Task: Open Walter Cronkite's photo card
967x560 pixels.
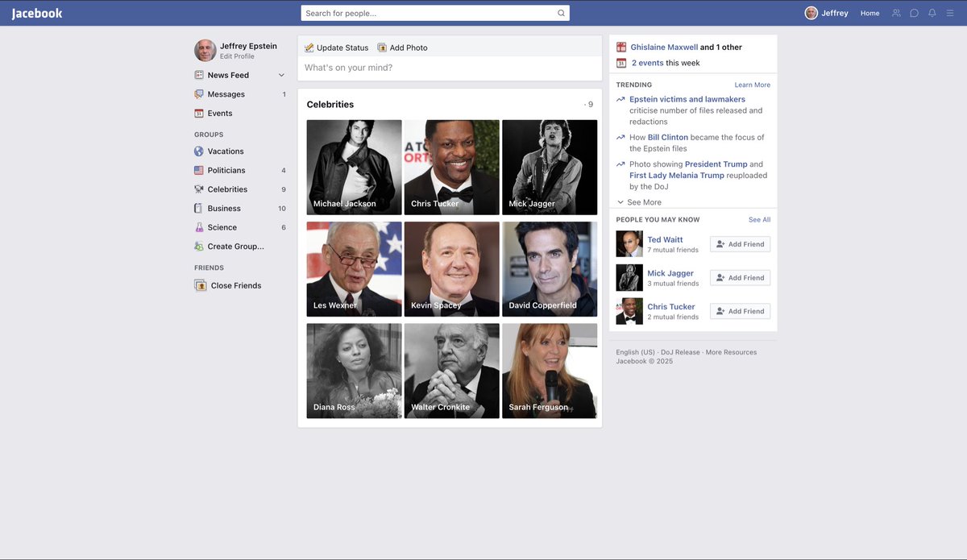Action: pos(451,371)
